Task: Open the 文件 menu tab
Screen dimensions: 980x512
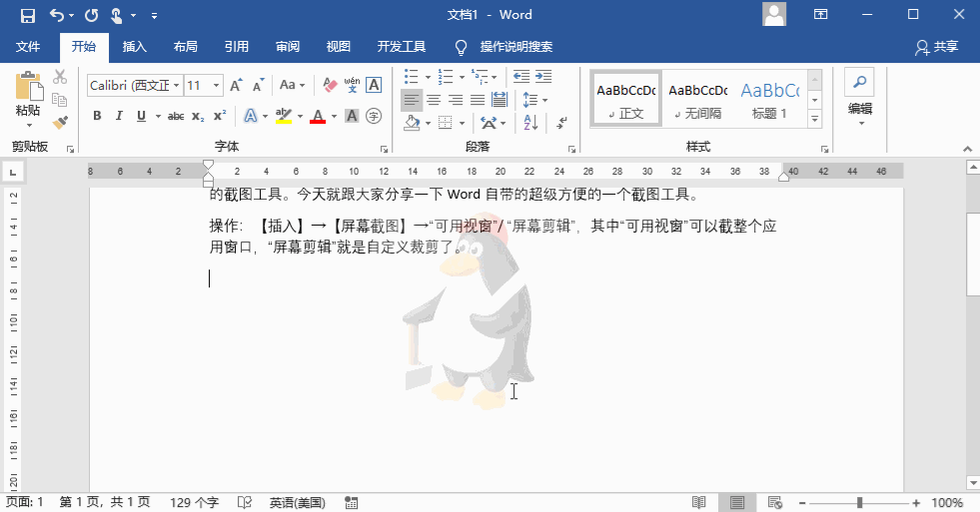Action: pyautogui.click(x=28, y=47)
